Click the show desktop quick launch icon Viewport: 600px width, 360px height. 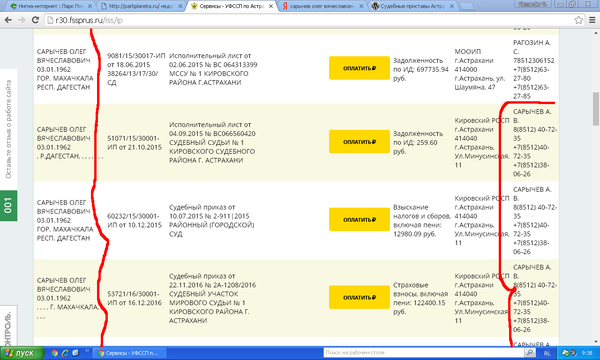76,353
